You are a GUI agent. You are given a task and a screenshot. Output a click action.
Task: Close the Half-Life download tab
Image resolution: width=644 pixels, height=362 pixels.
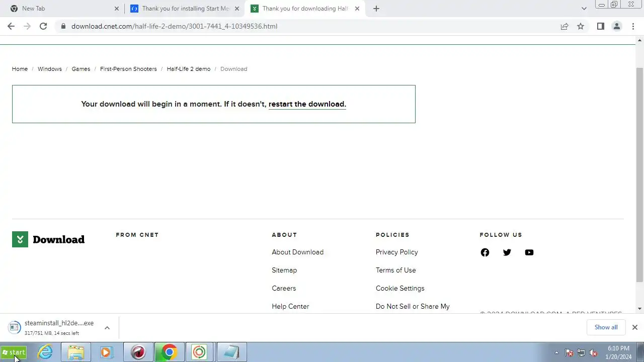[x=358, y=9]
